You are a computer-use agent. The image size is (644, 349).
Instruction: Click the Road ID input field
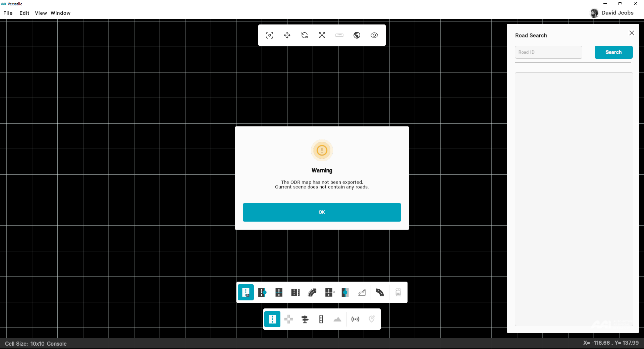[x=548, y=52]
